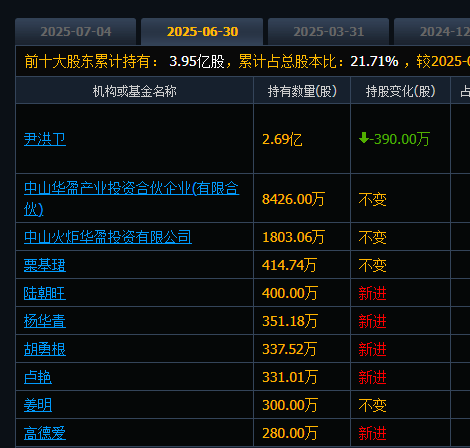The image size is (470, 448).
Task: Switch to the 2025-07-04 date tab
Action: pyautogui.click(x=76, y=32)
